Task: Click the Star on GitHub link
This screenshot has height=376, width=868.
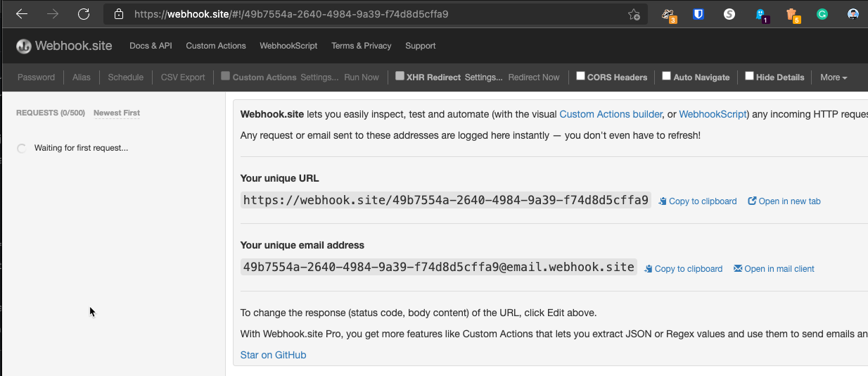Action: (x=273, y=355)
